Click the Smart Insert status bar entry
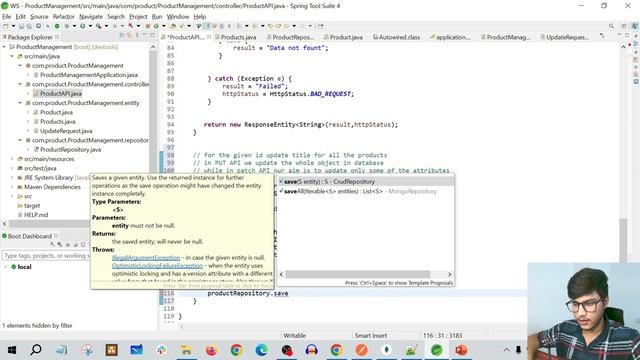The height and width of the screenshot is (360, 640). point(371,336)
